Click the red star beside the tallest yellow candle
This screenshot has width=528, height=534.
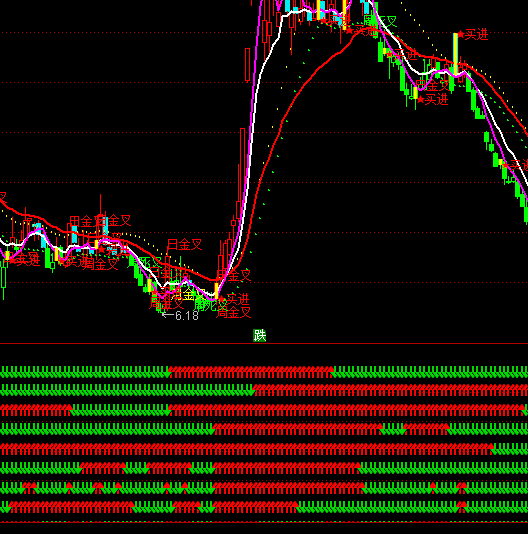click(x=461, y=34)
